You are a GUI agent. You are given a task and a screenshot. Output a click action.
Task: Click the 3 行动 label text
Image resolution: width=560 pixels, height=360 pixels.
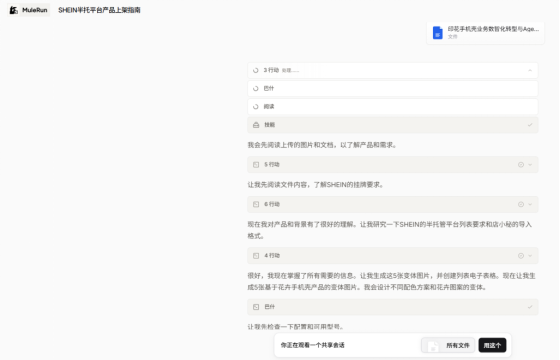[x=271, y=70]
